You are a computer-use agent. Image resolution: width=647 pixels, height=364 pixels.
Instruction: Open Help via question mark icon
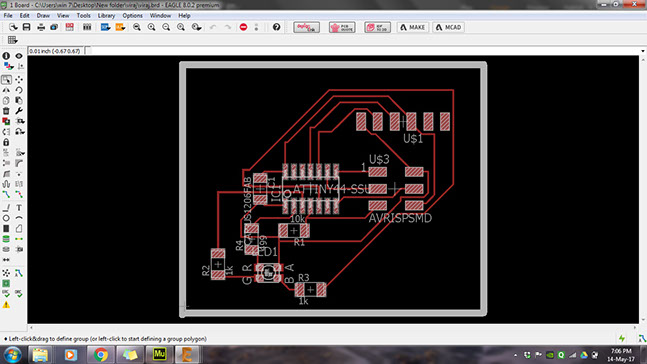pos(276,27)
